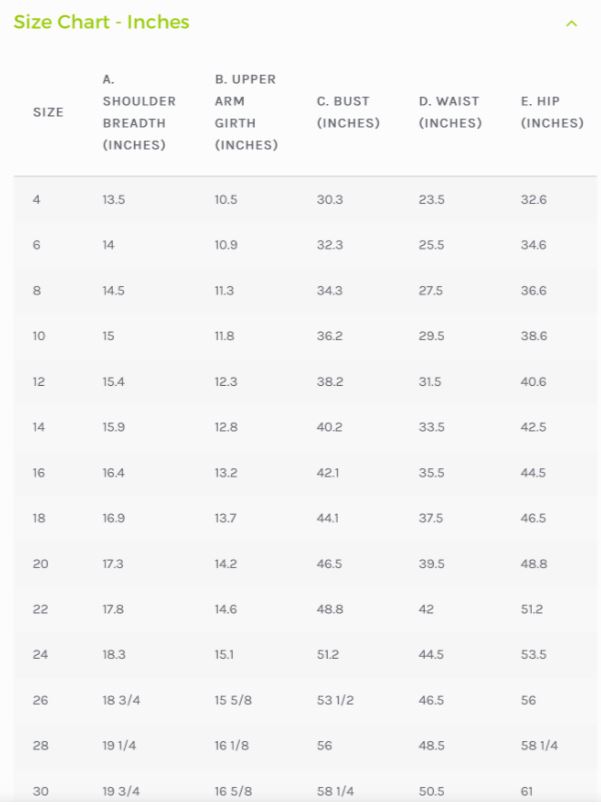Select the size 4 row label
Viewport: 601px width, 805px height.
click(36, 200)
